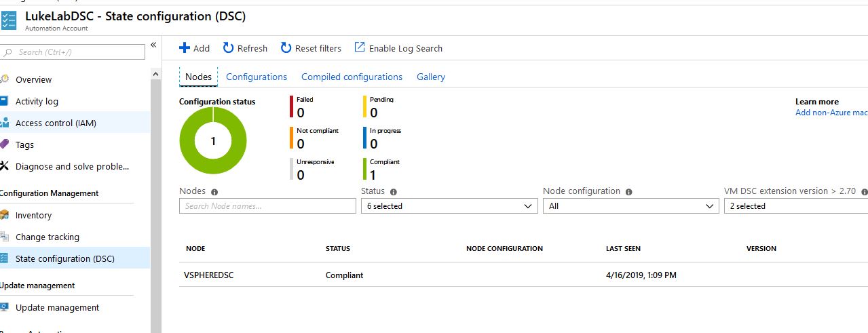The width and height of the screenshot is (868, 333).
Task: Open the Node configuration 'All' dropdown
Action: coord(630,205)
